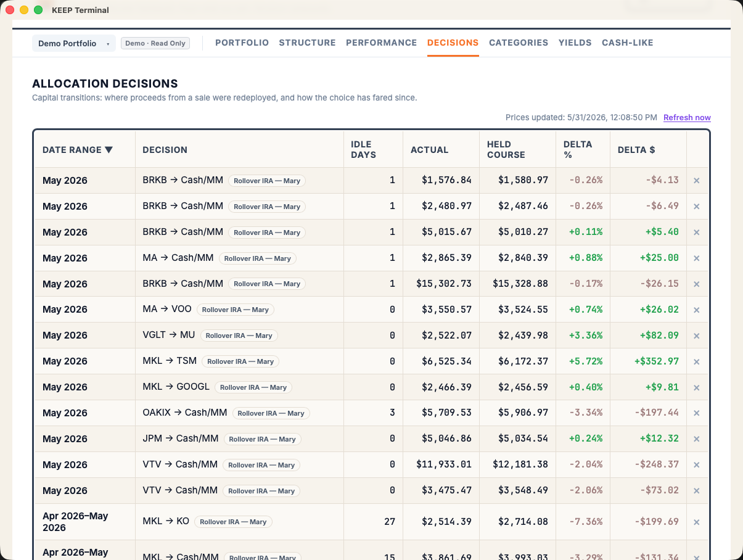743x560 pixels.
Task: Select the MA → VOO decision text
Action: pyautogui.click(x=167, y=309)
